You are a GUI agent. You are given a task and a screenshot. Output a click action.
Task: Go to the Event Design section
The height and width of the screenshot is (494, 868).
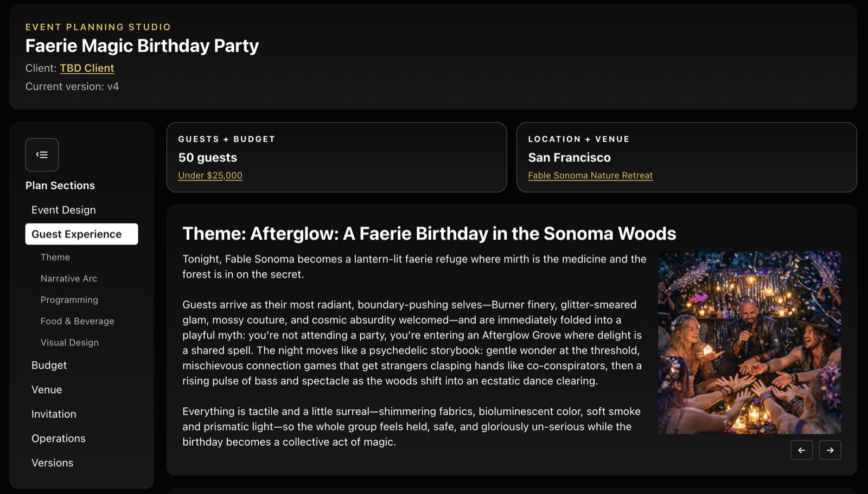click(x=63, y=210)
